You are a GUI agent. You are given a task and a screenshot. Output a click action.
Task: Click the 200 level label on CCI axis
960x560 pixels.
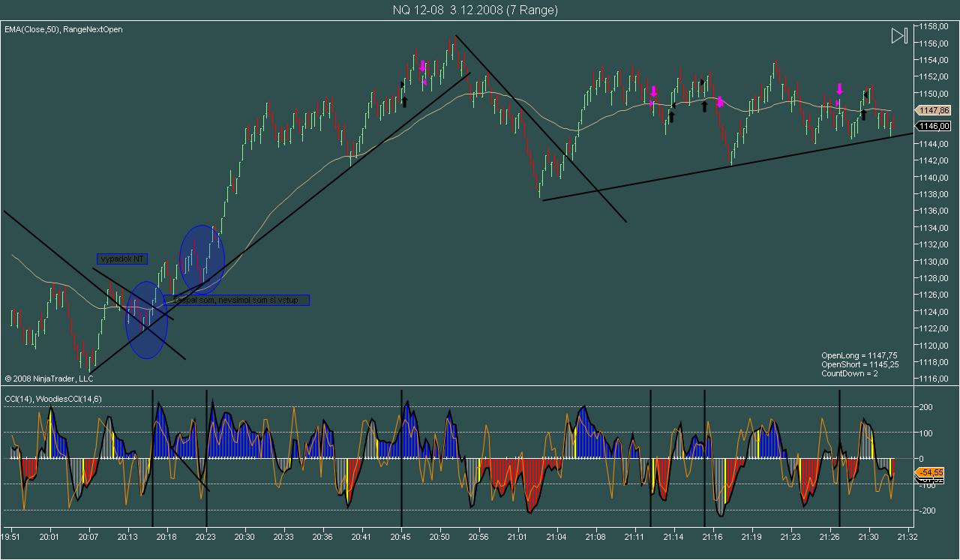tap(926, 407)
